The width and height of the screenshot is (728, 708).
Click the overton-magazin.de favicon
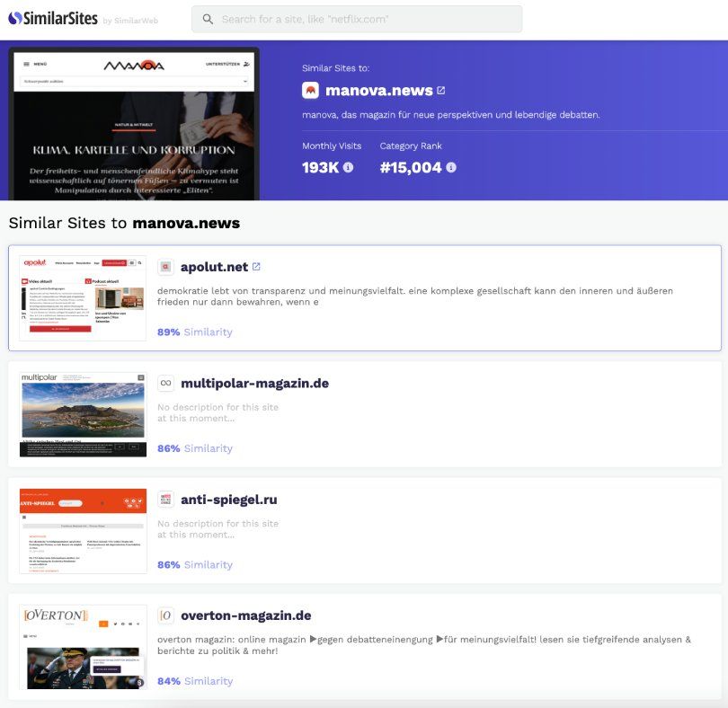[165, 615]
